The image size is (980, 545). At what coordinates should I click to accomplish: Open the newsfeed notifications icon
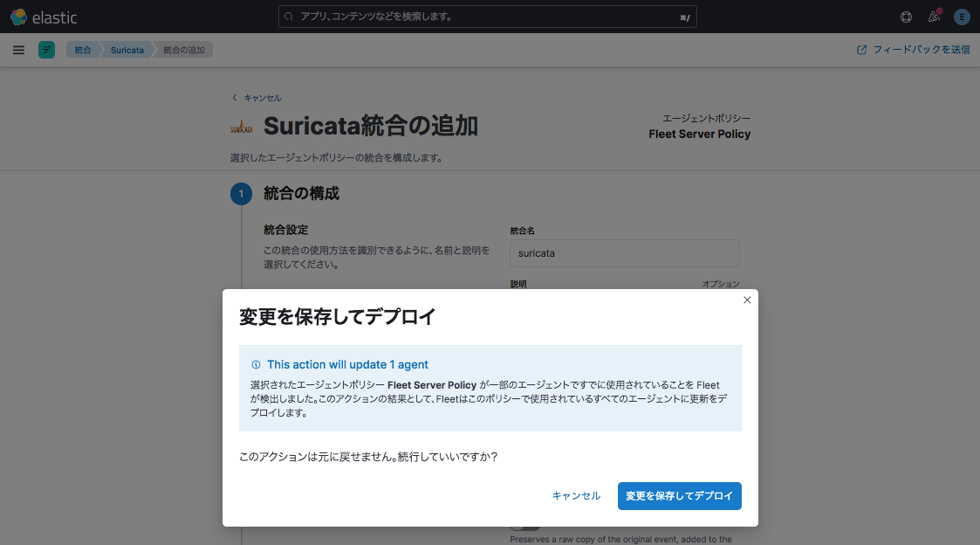click(934, 17)
